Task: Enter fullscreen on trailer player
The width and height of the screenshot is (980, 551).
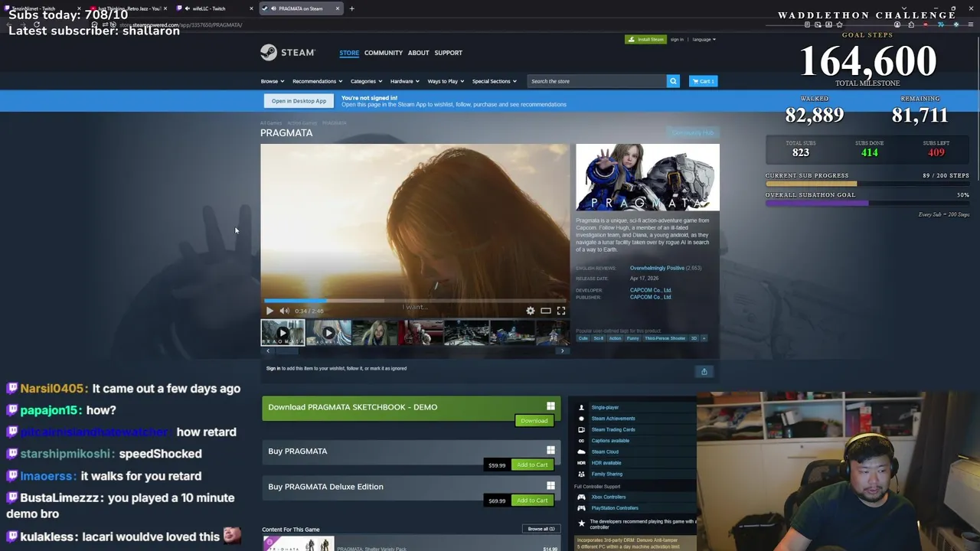Action: click(561, 311)
